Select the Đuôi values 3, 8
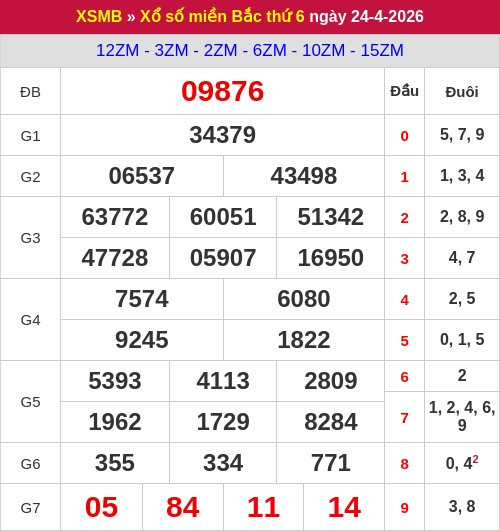Image resolution: width=500 pixels, height=531 pixels. (x=462, y=507)
